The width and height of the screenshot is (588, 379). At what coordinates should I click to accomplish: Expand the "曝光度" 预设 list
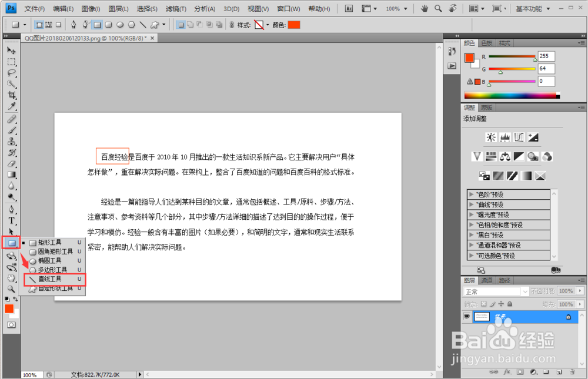[x=472, y=214]
